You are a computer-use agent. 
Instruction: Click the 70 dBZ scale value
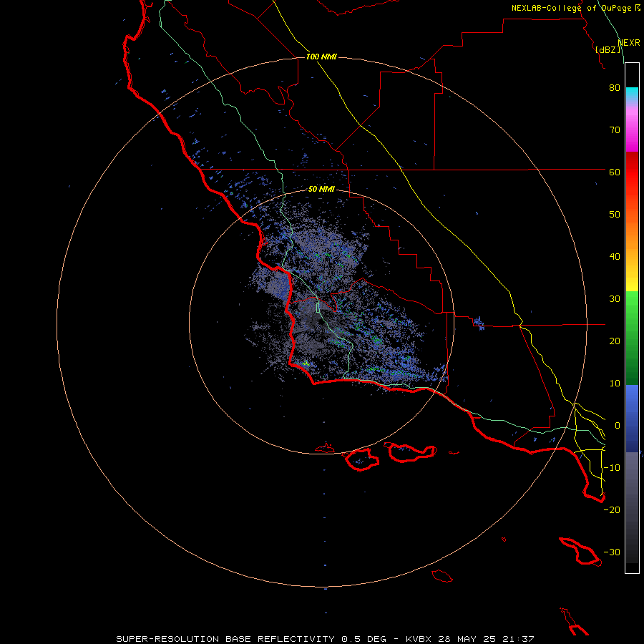coord(615,130)
